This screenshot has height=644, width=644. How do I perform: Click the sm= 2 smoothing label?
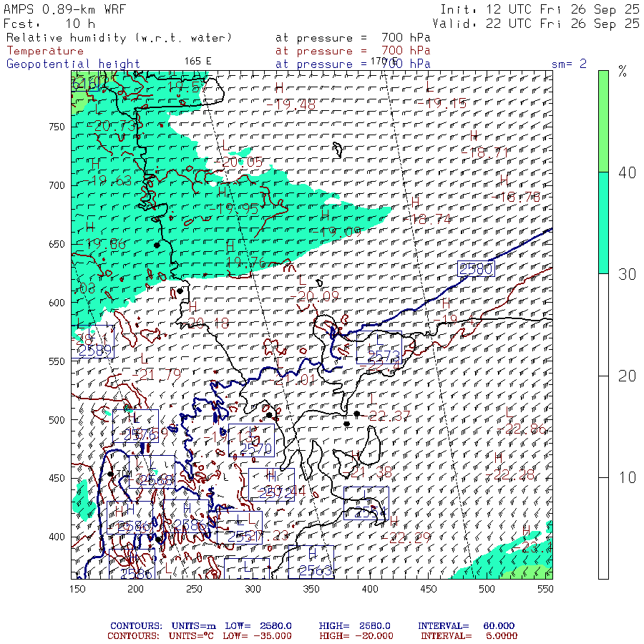coord(569,64)
